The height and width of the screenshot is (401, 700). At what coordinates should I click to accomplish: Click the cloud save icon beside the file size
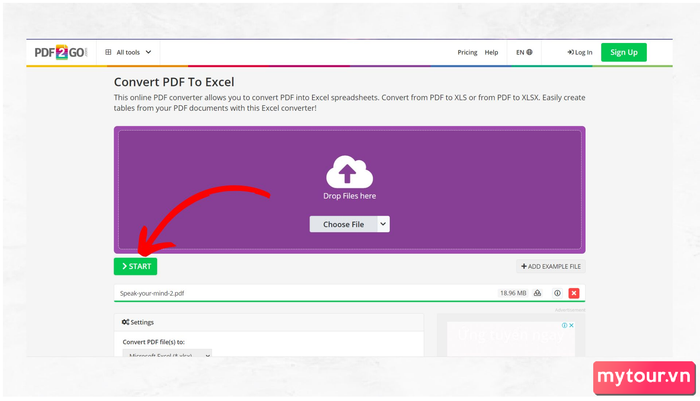coord(538,293)
